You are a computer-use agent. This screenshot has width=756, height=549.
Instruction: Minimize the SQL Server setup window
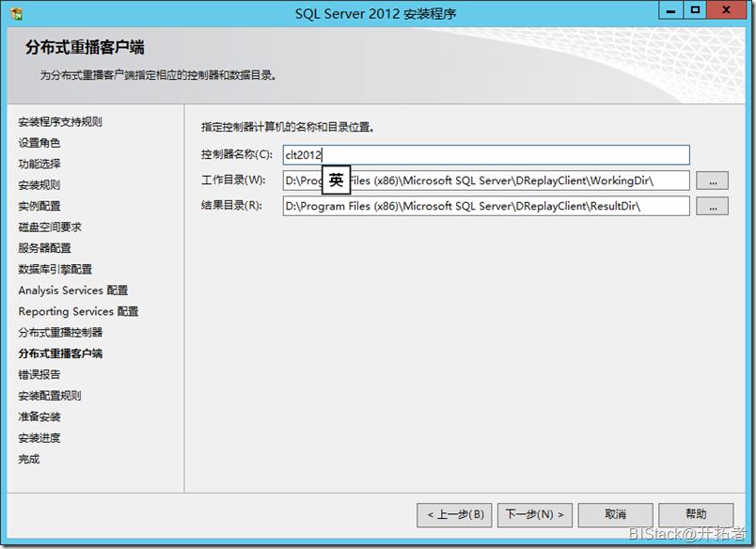click(670, 10)
